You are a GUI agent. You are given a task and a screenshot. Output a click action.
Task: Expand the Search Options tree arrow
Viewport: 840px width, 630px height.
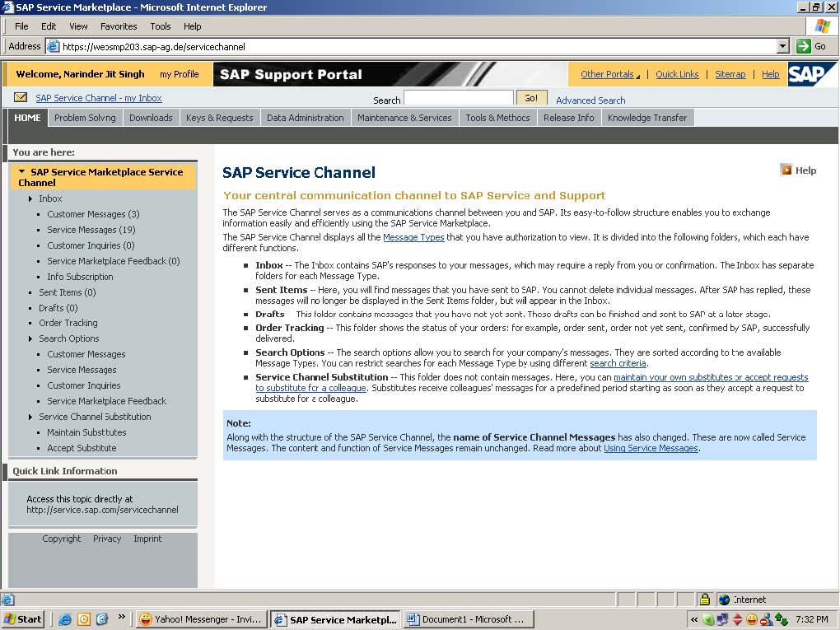tap(30, 338)
